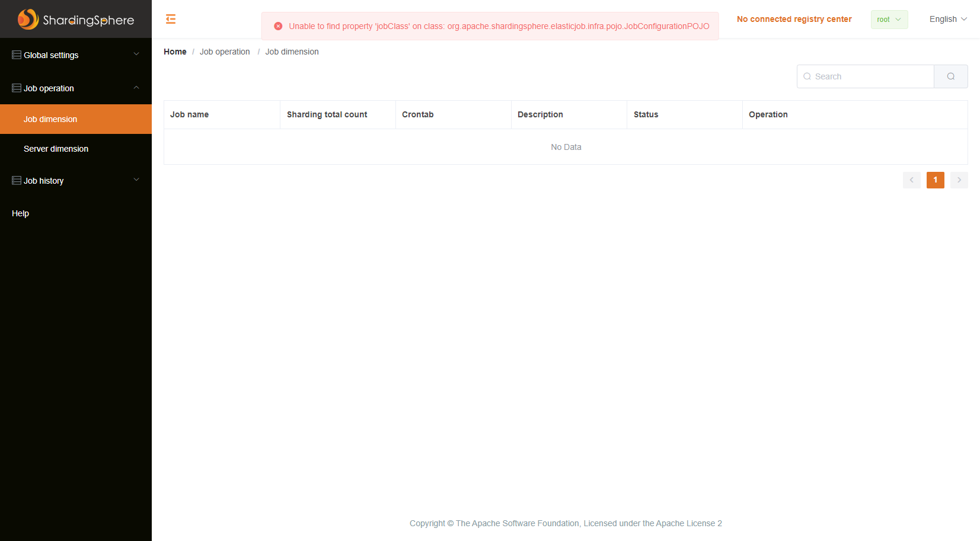980x541 pixels.
Task: Open the Help page
Action: 20,213
